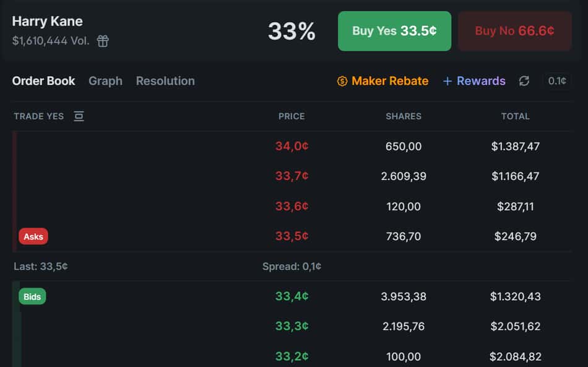Select the Order Book tab
Image resolution: width=588 pixels, height=367 pixels.
point(43,81)
